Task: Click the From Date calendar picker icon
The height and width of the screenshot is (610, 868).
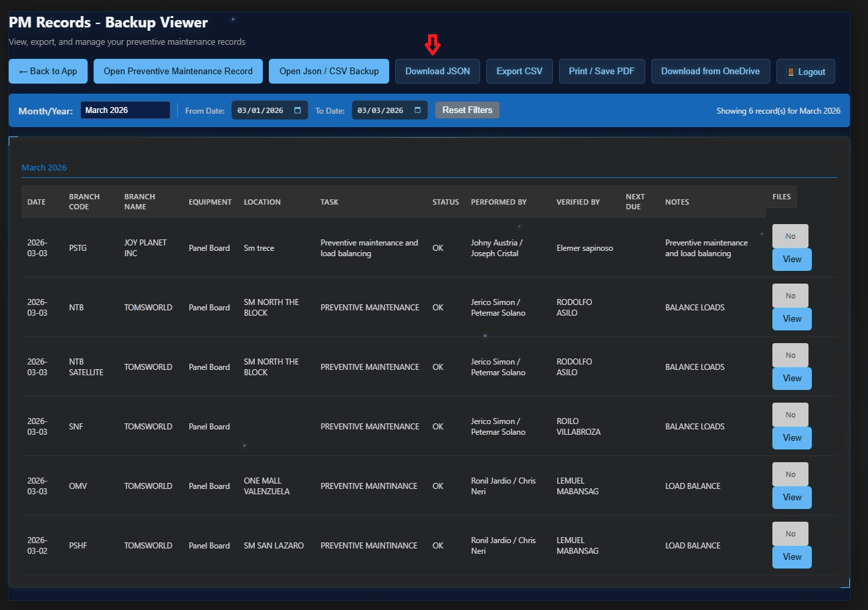Action: coord(298,110)
